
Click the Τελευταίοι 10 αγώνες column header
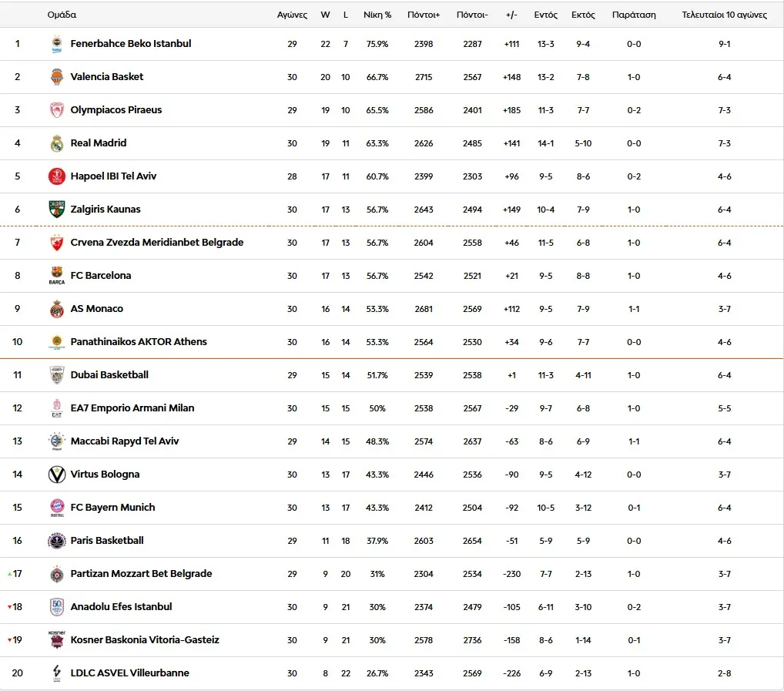[x=724, y=15]
